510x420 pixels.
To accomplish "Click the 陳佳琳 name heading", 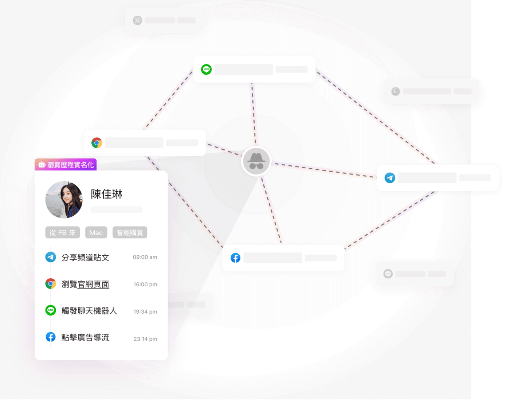I will coord(107,194).
